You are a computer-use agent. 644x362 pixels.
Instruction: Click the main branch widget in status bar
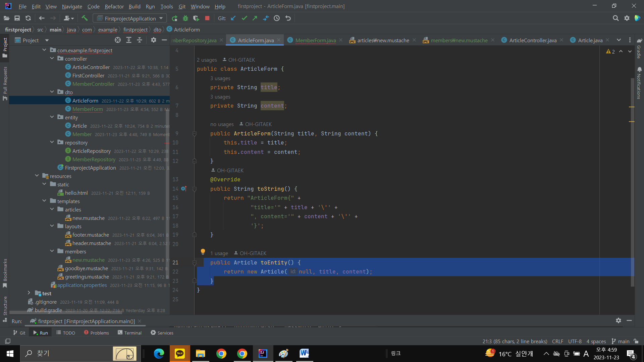[x=621, y=341]
